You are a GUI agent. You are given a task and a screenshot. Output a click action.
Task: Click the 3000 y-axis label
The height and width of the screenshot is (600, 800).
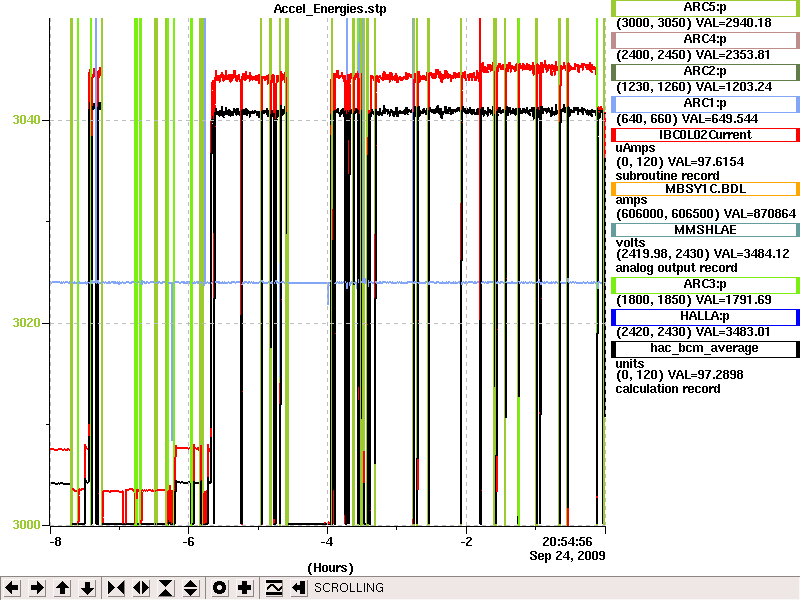[x=26, y=524]
